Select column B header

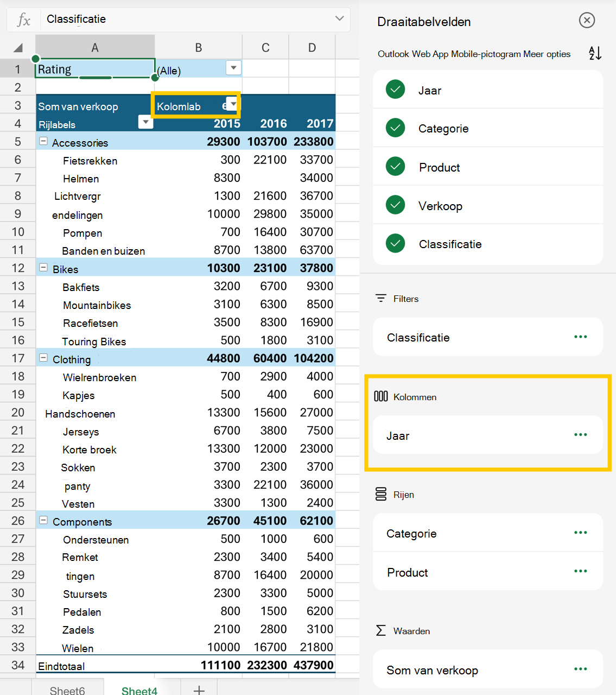point(199,47)
